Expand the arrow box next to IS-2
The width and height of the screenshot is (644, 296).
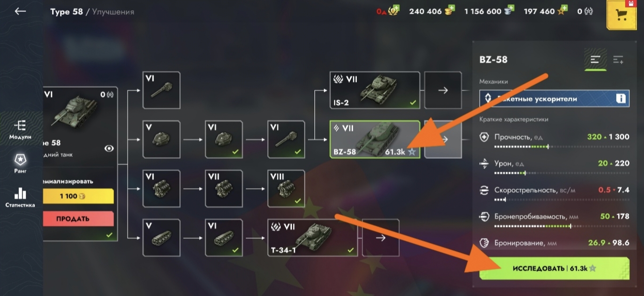point(443,90)
